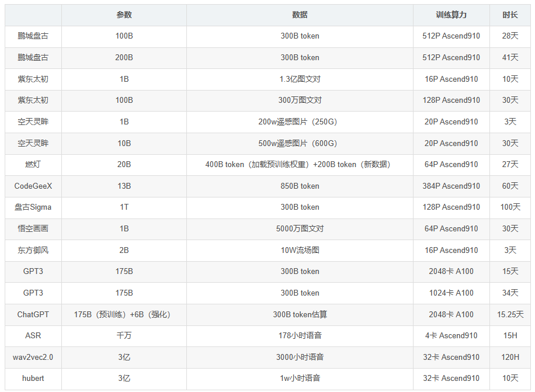The height and width of the screenshot is (392, 535).
Task: Click the 1T parameter cell
Action: point(124,207)
